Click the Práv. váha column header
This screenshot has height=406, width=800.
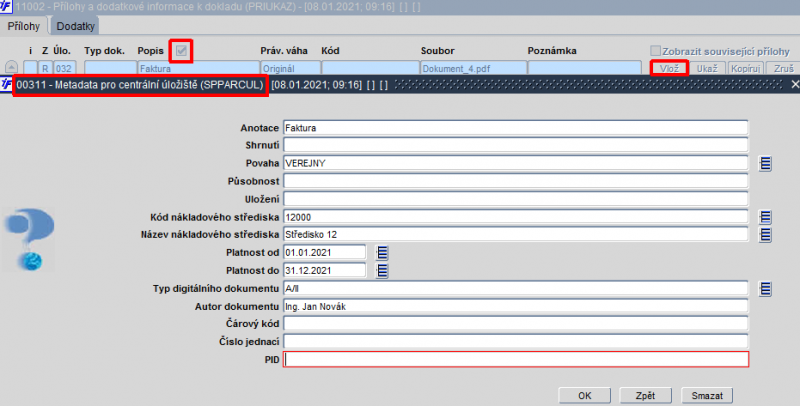pyautogui.click(x=284, y=50)
